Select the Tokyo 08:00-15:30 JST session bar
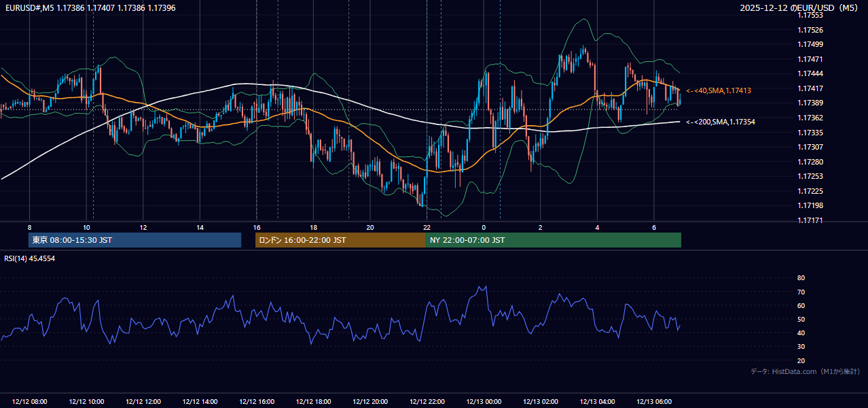The image size is (868, 408). click(135, 240)
